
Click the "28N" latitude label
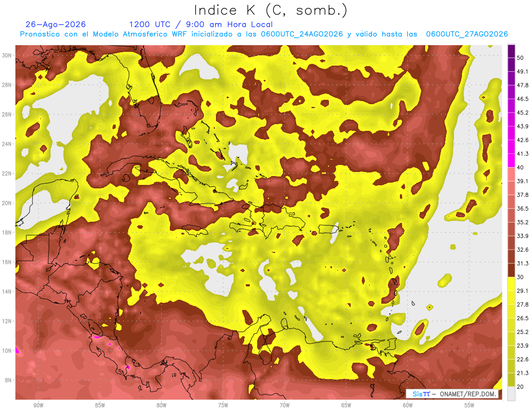coord(7,85)
